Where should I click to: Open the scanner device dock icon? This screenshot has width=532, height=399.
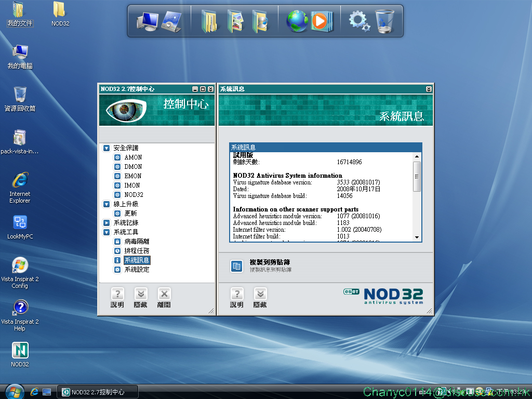pyautogui.click(x=171, y=21)
